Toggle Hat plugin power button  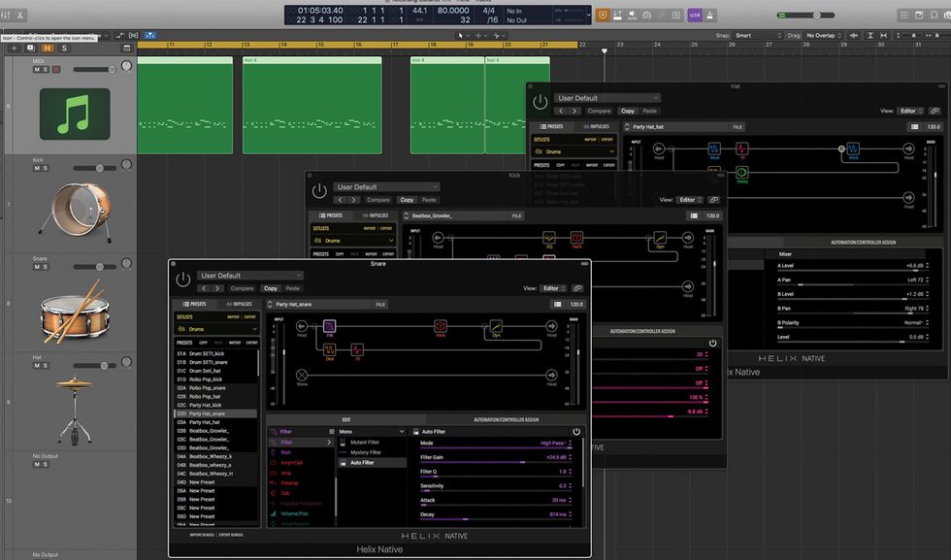coord(540,102)
